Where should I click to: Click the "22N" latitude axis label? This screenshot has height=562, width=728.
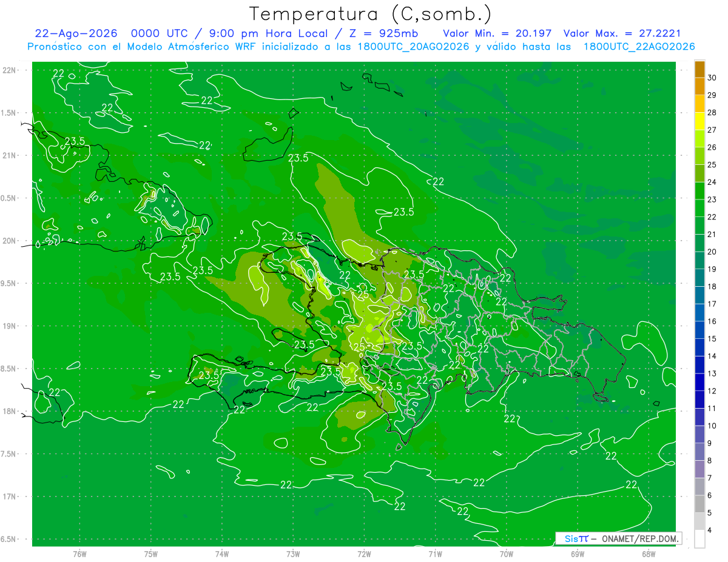pyautogui.click(x=10, y=70)
